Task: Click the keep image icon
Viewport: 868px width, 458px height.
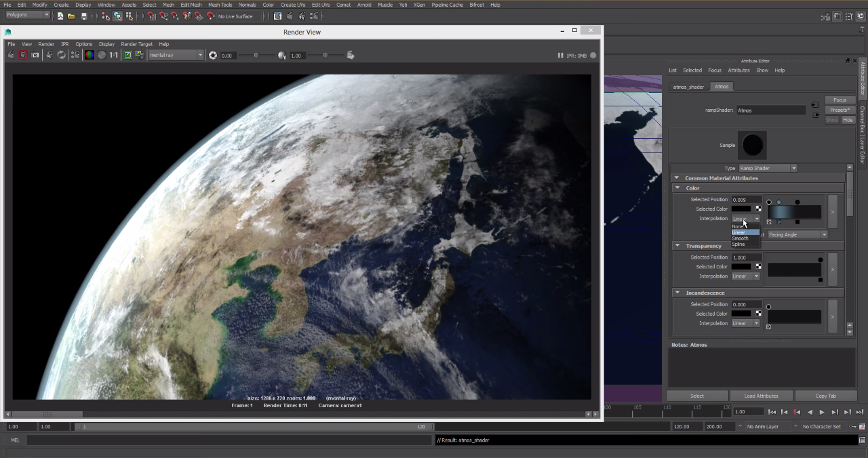Action: click(127, 55)
